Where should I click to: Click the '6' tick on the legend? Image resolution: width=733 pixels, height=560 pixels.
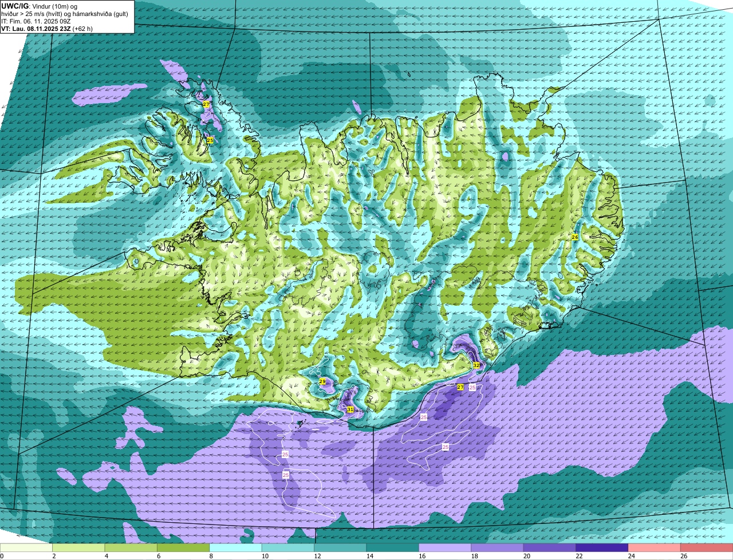159,556
